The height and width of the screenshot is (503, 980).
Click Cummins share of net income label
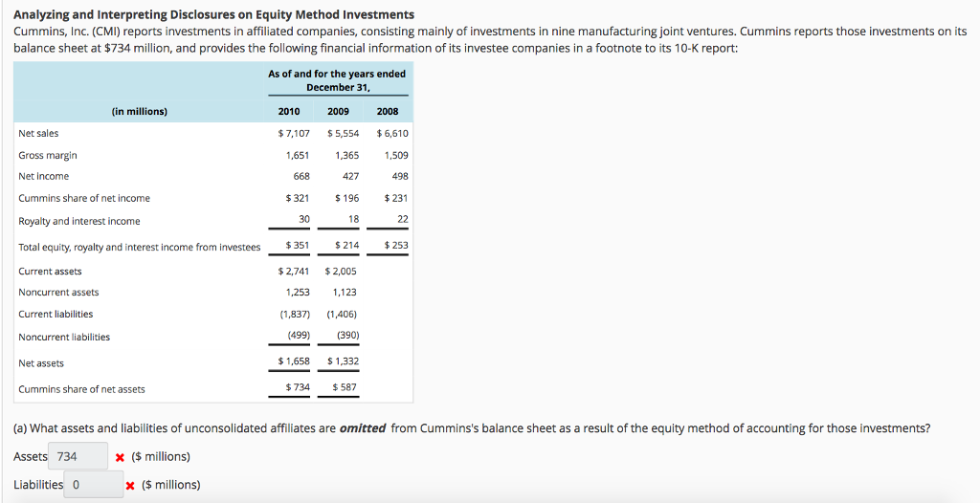coord(84,198)
